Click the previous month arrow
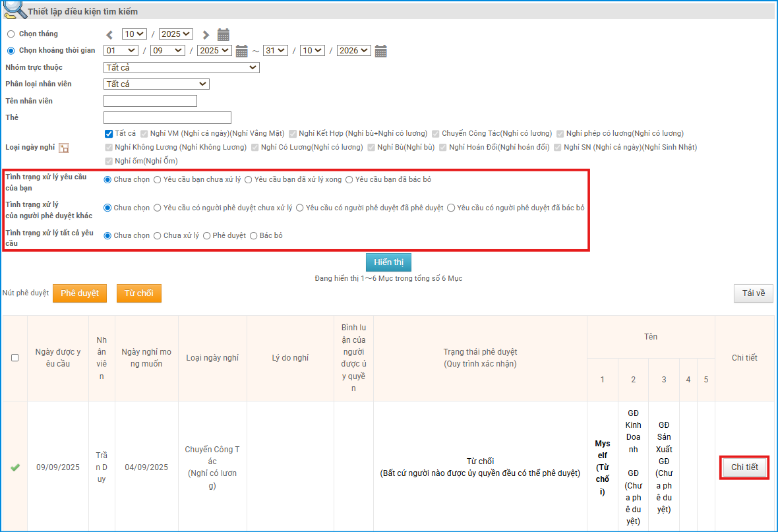Image resolution: width=778 pixels, height=532 pixels. [x=110, y=34]
